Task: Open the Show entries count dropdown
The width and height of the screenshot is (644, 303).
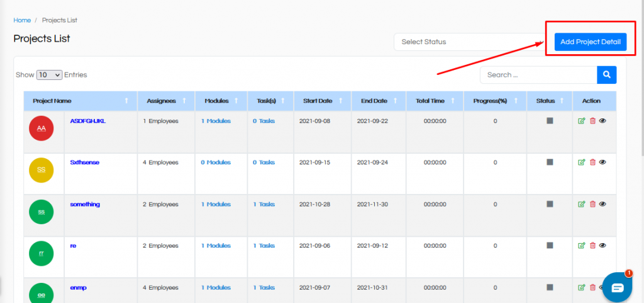Action: (x=49, y=75)
